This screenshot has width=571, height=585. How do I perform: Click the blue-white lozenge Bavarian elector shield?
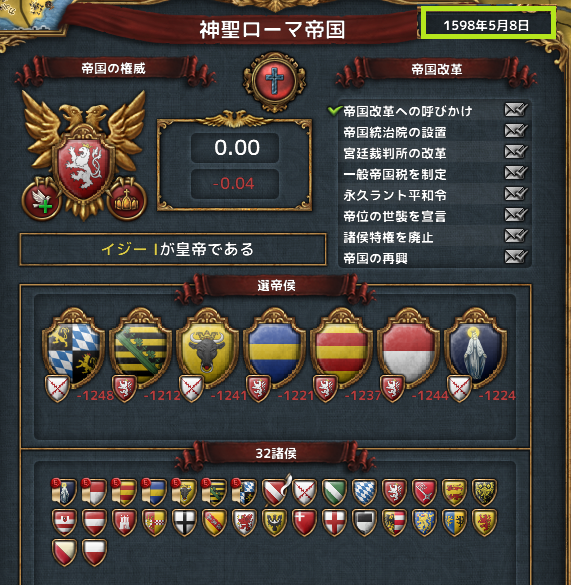coord(73,348)
